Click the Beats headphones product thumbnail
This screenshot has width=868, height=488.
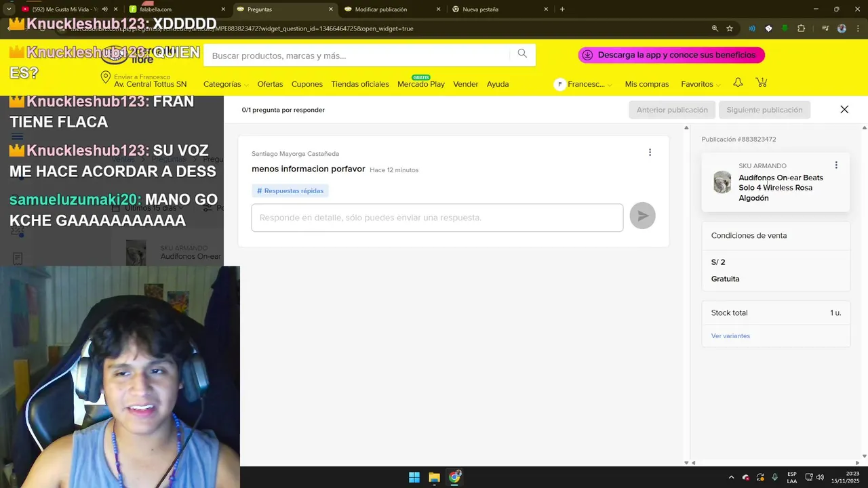click(x=722, y=182)
